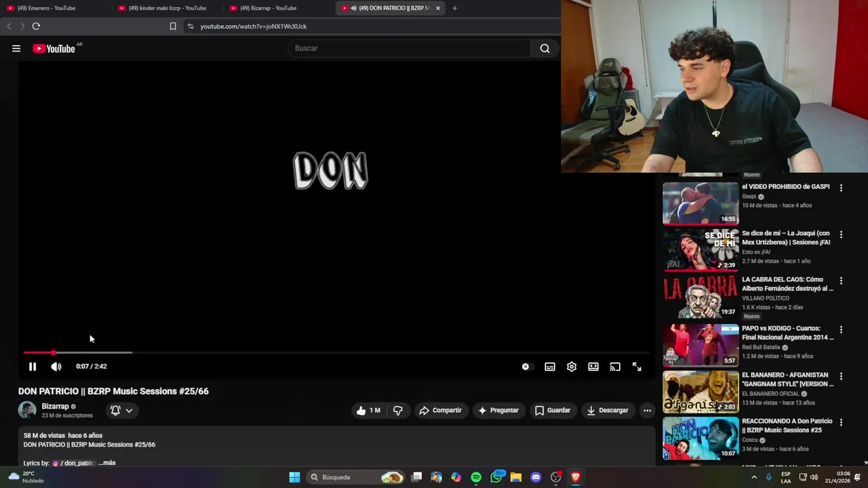Expand the description with ...más
Image resolution: width=868 pixels, height=488 pixels.
[107, 463]
